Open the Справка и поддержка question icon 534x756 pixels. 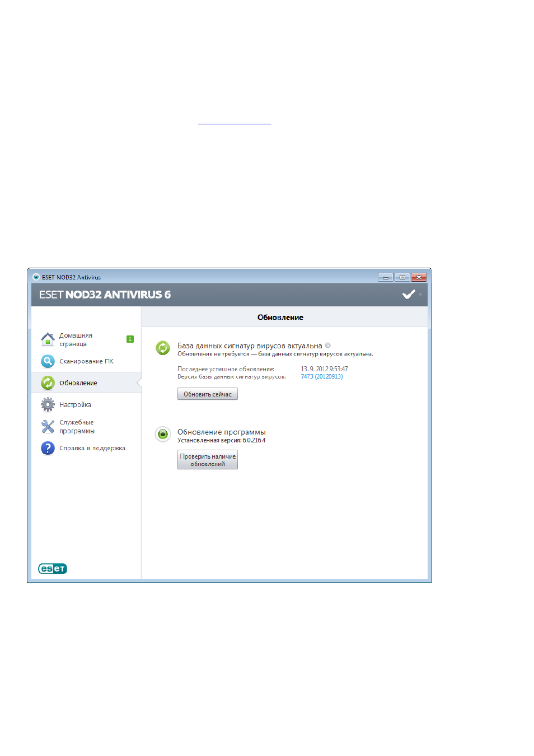click(48, 448)
